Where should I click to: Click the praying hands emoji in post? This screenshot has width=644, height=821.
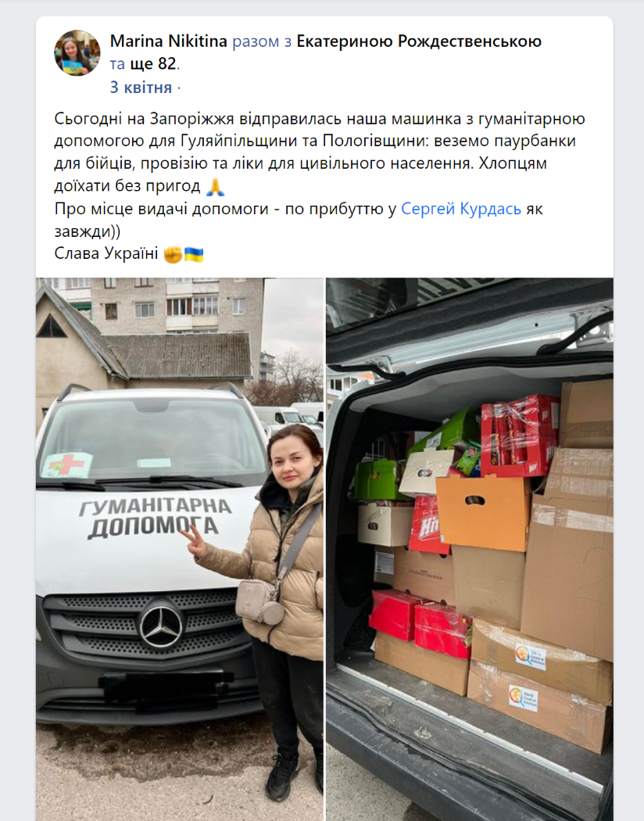[x=215, y=186]
